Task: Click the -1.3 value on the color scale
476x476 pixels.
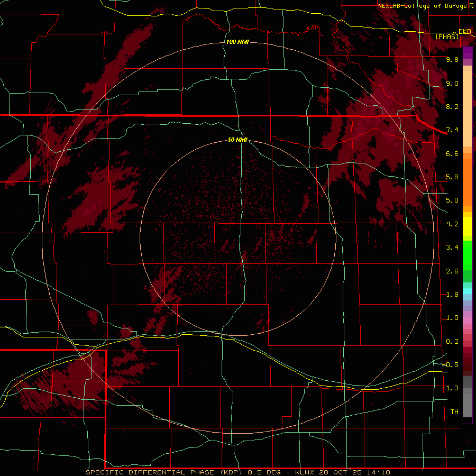Action: tap(450, 388)
